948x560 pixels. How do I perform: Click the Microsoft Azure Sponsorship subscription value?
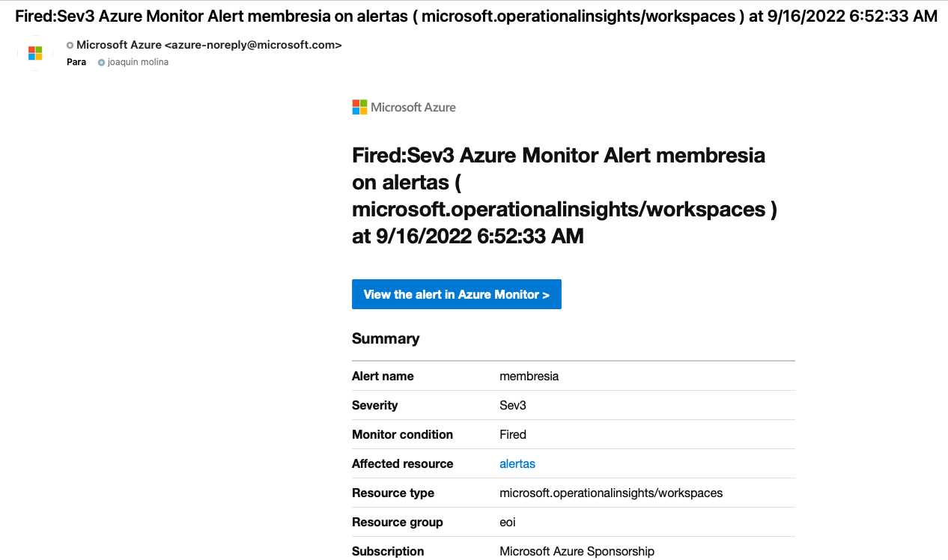(x=577, y=551)
